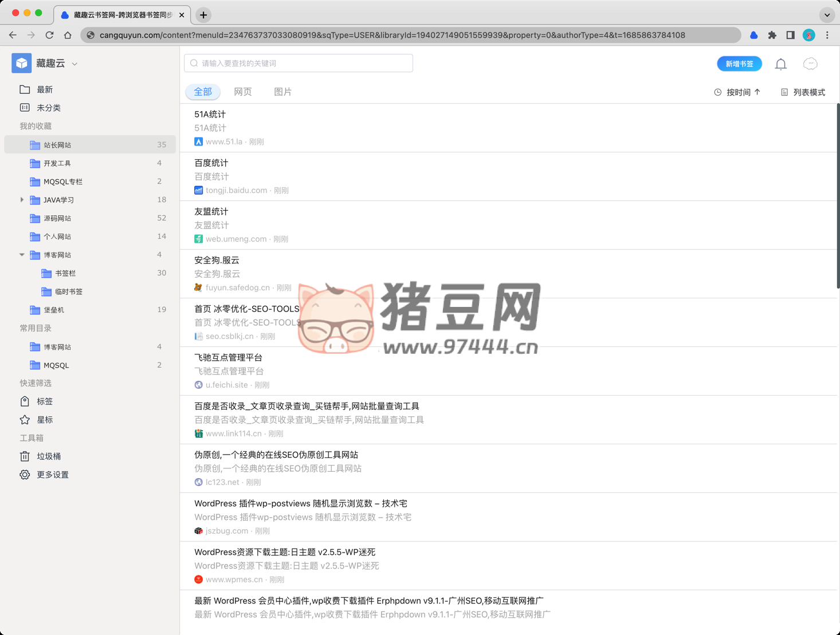Reload the page
840x635 pixels.
(49, 35)
